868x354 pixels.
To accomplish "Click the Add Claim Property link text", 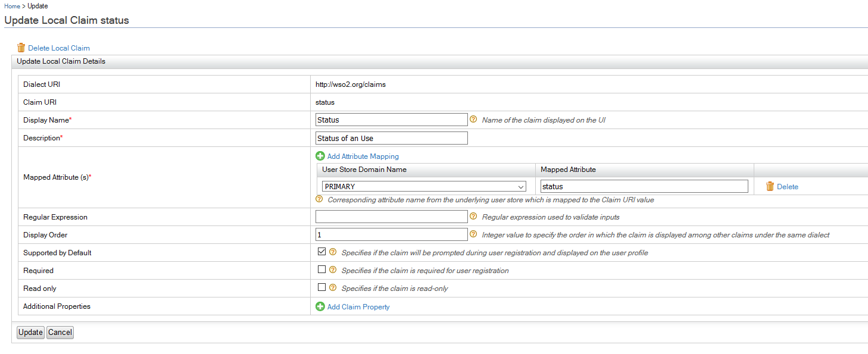I will click(358, 307).
